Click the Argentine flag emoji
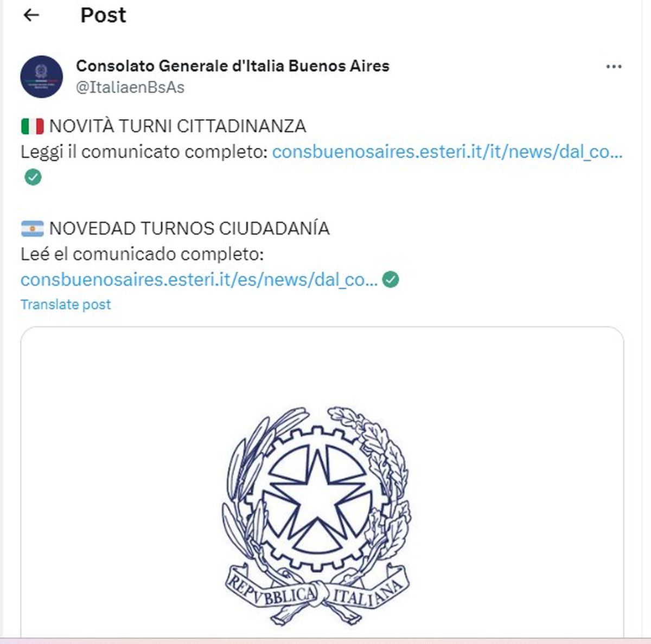 pos(33,229)
